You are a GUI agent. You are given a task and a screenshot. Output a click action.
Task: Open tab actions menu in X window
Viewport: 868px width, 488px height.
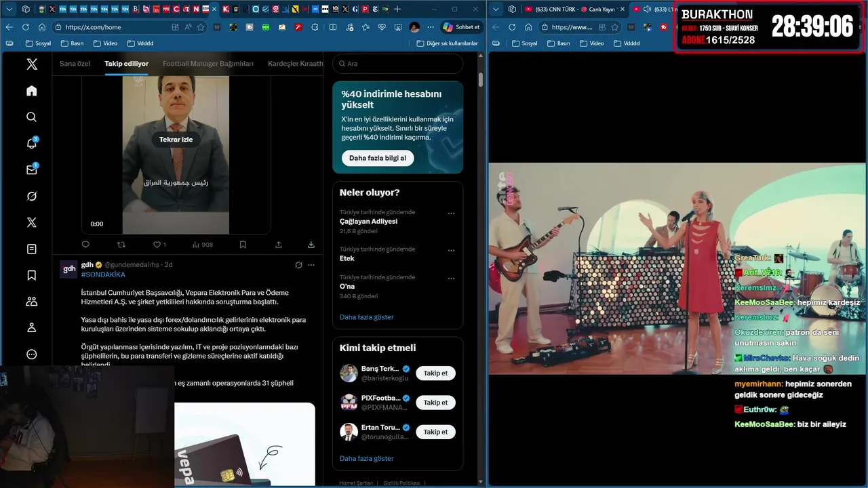pyautogui.click(x=9, y=9)
